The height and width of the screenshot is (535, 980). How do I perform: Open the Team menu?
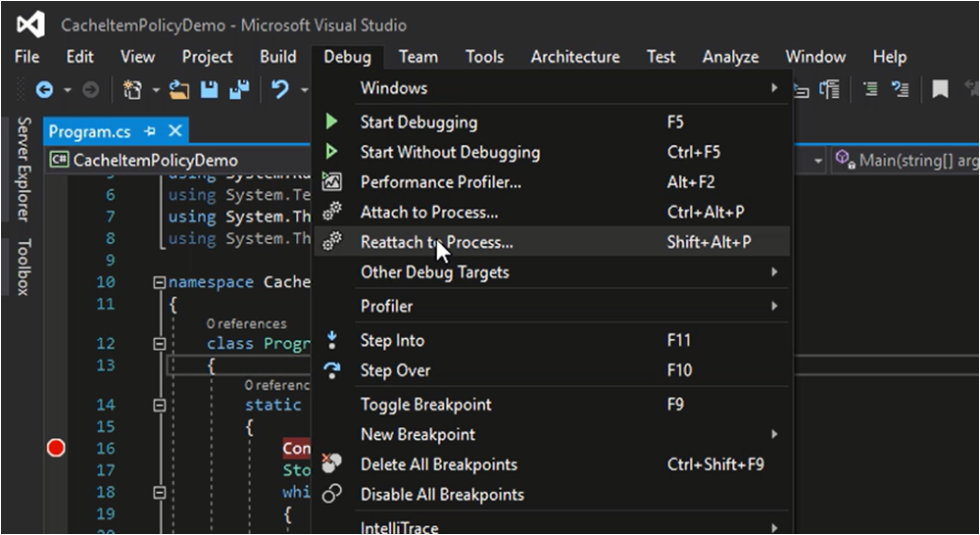coord(418,57)
